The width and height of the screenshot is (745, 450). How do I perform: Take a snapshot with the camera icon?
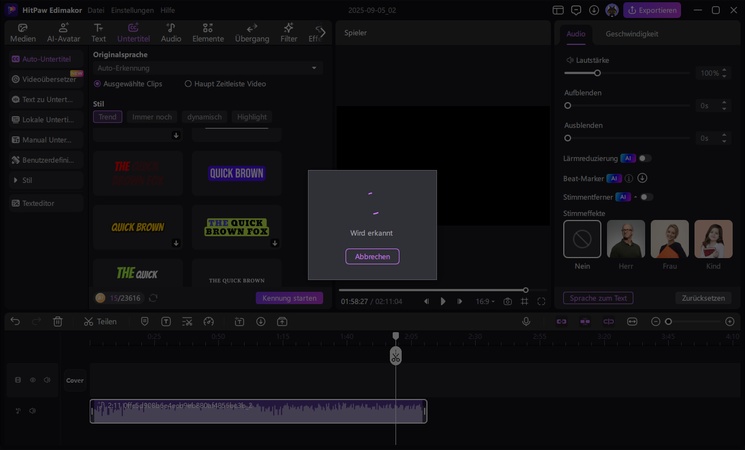coord(507,301)
